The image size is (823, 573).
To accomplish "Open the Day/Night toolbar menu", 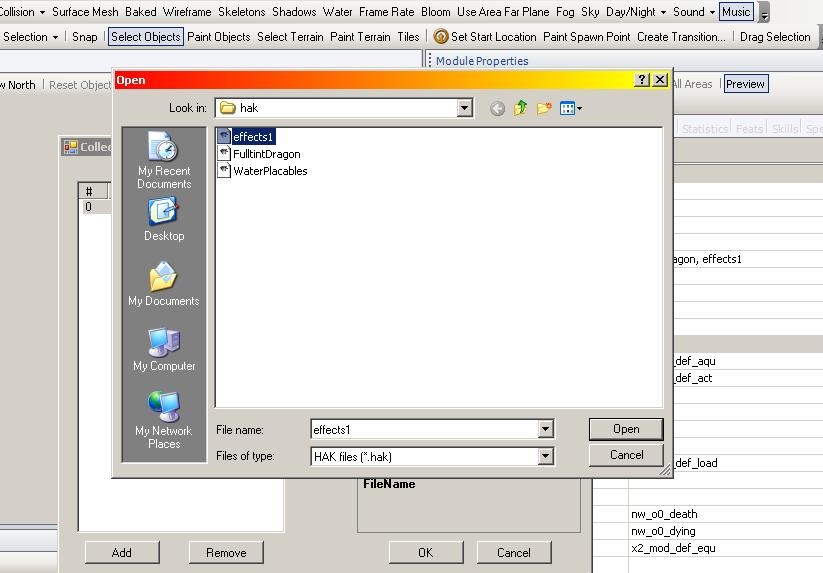I will click(x=636, y=12).
